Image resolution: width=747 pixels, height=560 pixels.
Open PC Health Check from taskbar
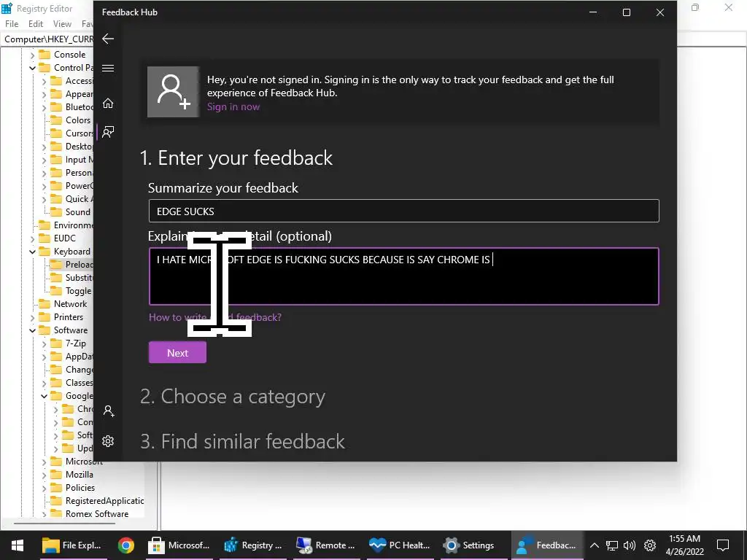(400, 545)
